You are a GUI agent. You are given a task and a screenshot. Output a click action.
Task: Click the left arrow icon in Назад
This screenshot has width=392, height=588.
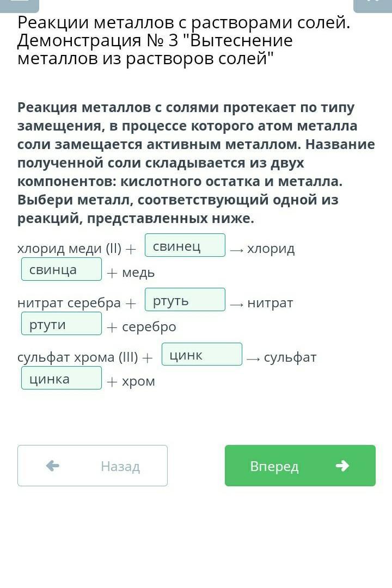[x=53, y=466]
